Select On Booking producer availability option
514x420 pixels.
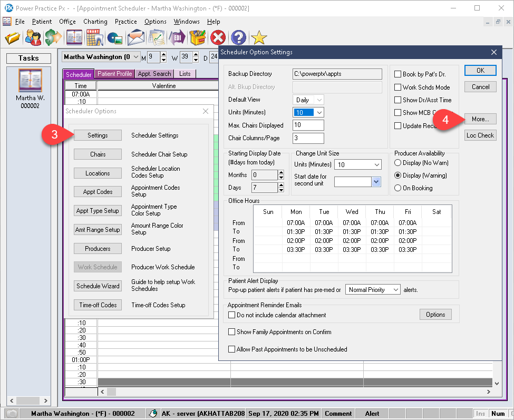(397, 188)
